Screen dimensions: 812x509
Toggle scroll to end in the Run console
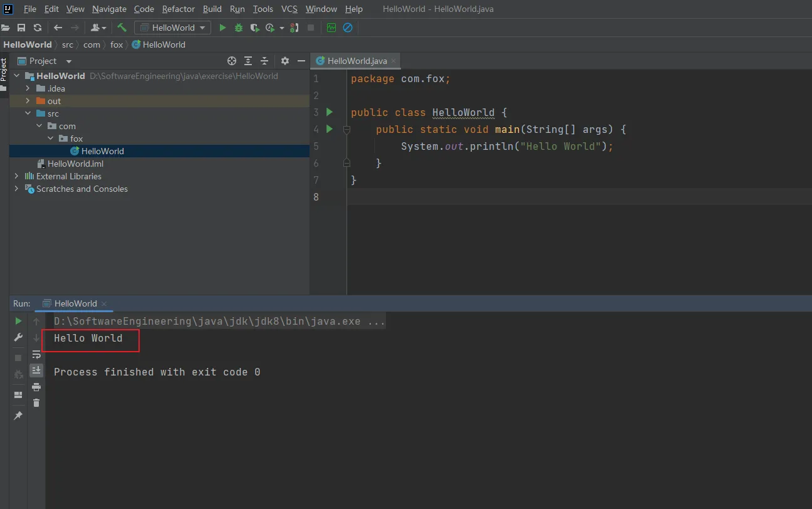36,370
